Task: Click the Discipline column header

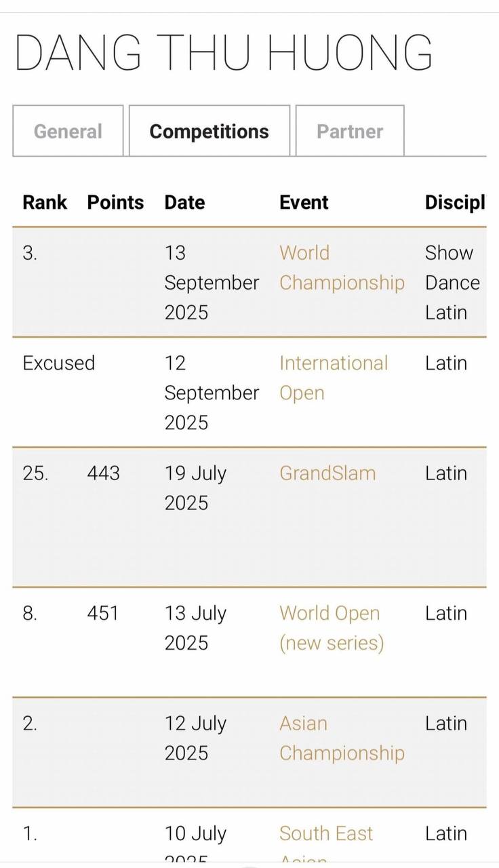Action: click(x=455, y=202)
